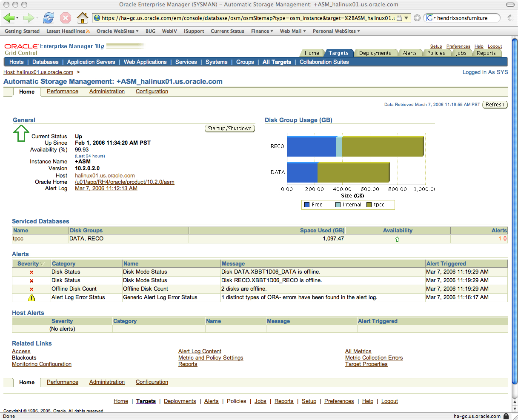Click the critical icon for Offline Disk Count
The image size is (518, 420).
click(x=31, y=289)
